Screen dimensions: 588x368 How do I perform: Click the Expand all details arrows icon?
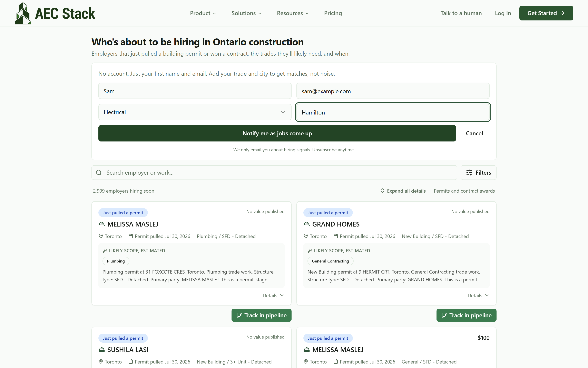[x=382, y=191]
